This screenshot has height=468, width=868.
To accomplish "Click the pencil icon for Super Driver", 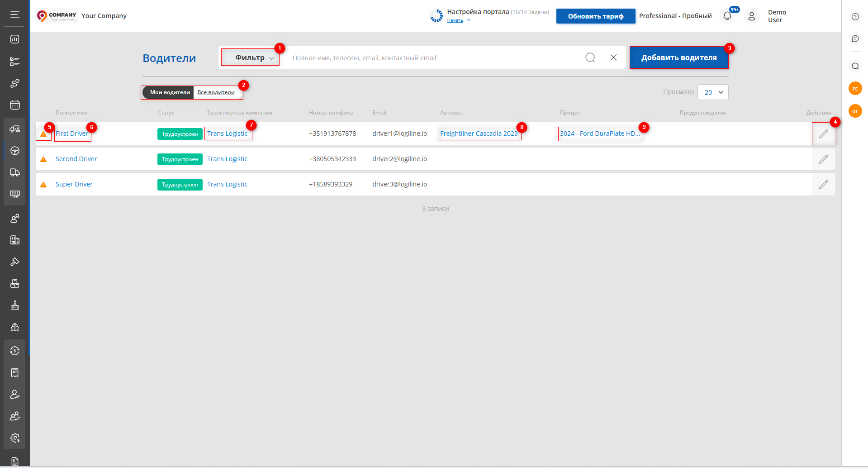I will point(823,184).
